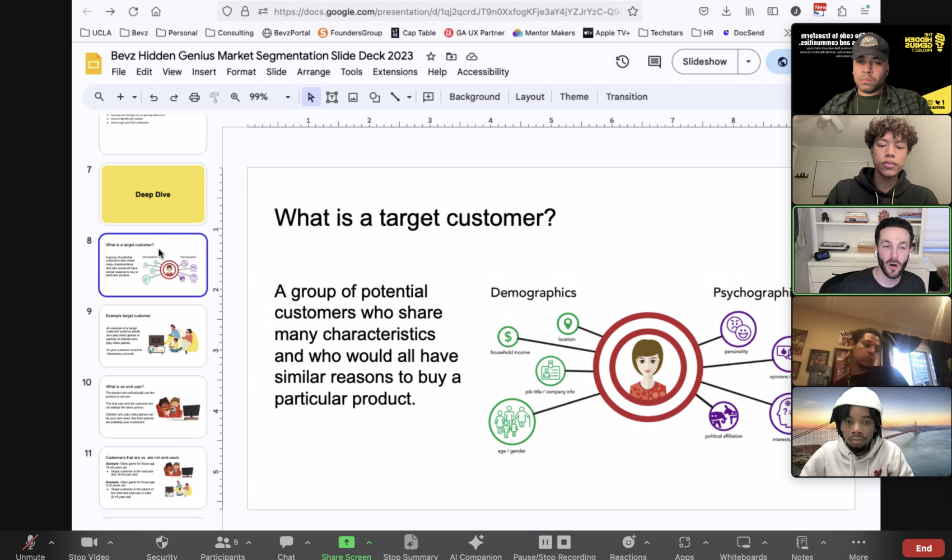Open the zoom percentage dropdown
This screenshot has height=560, width=952.
(x=288, y=97)
